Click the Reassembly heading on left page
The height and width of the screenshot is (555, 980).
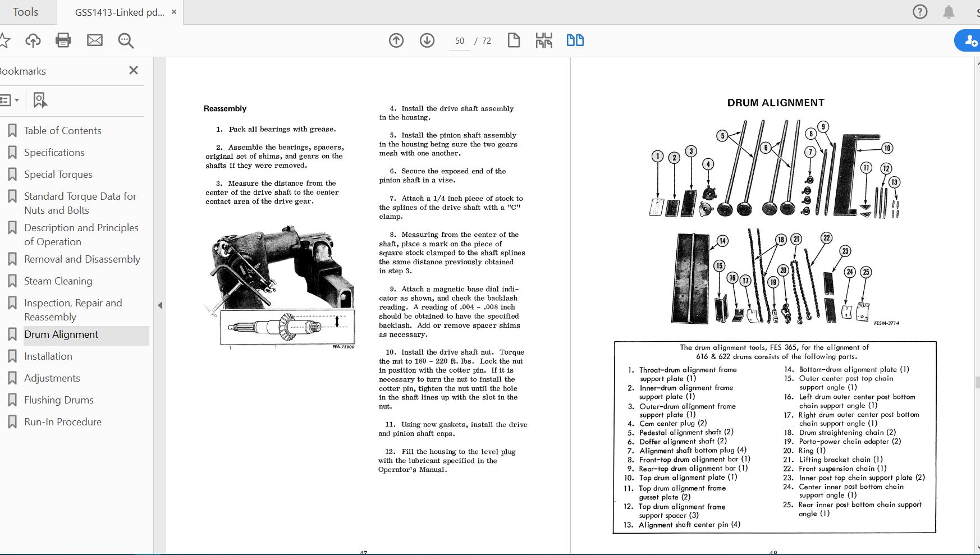[225, 109]
